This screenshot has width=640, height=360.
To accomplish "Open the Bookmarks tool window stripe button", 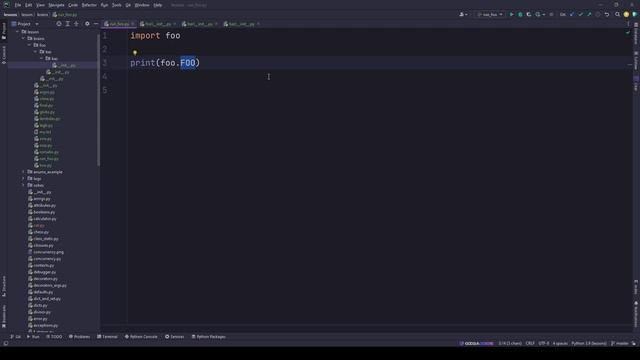I will 4,316.
